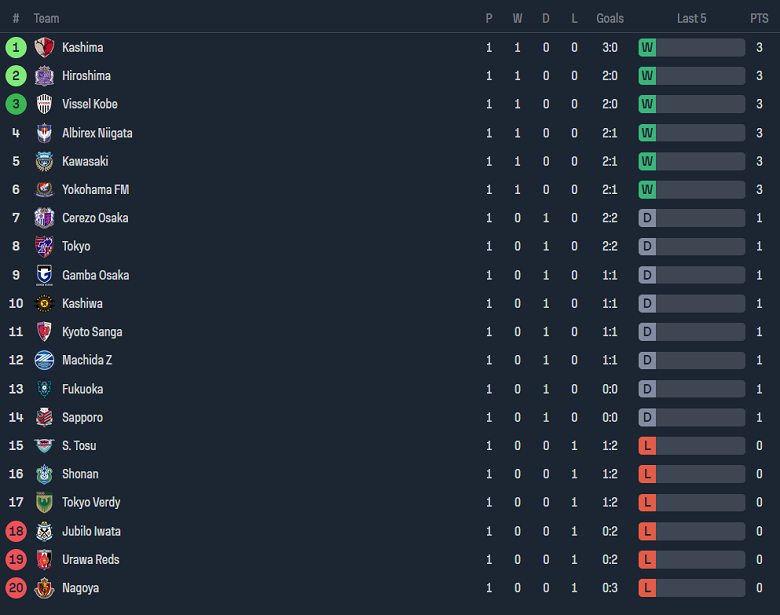This screenshot has width=780, height=615.
Task: Click the Last 5 column header
Action: [691, 18]
